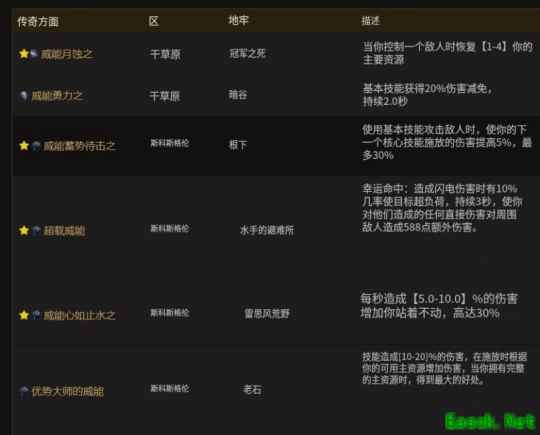The width and height of the screenshot is (540, 435).
Task: Click the star icon beside 超载威能
Action: coord(24,230)
